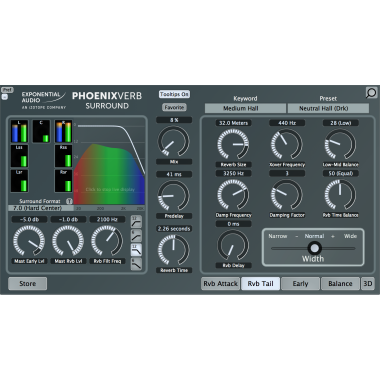Click the Reverb Time knob
Viewport: 380px width, 380px height.
tap(174, 250)
